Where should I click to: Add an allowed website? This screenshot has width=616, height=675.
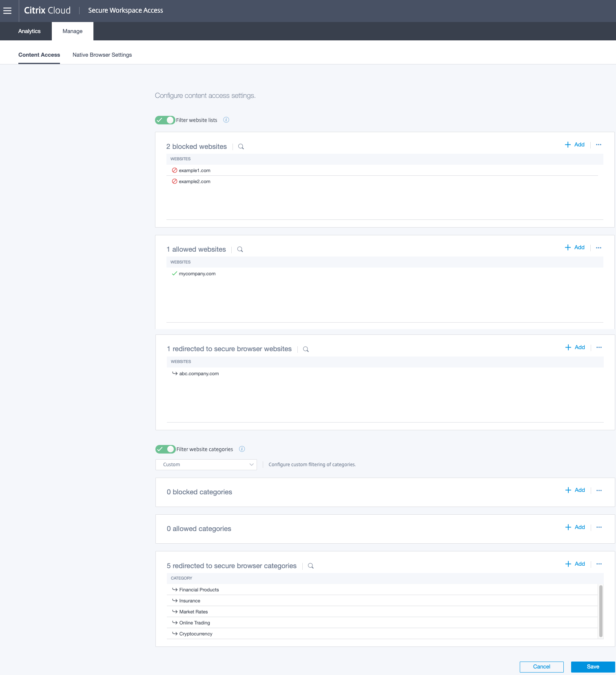coord(575,248)
